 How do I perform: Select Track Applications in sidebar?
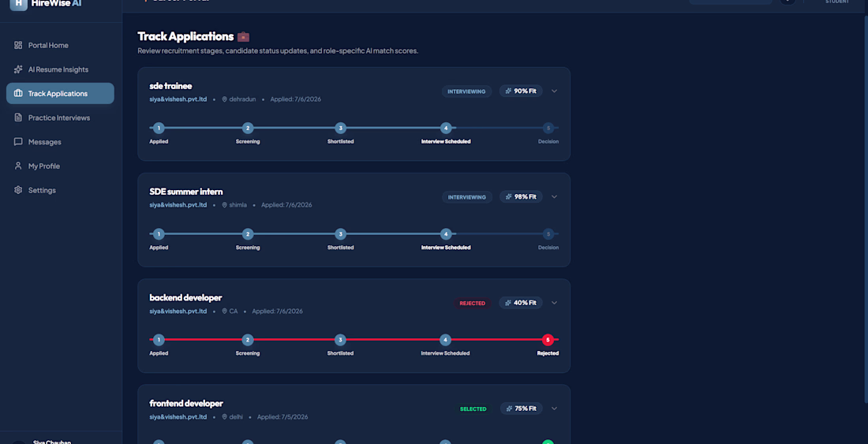pos(60,93)
